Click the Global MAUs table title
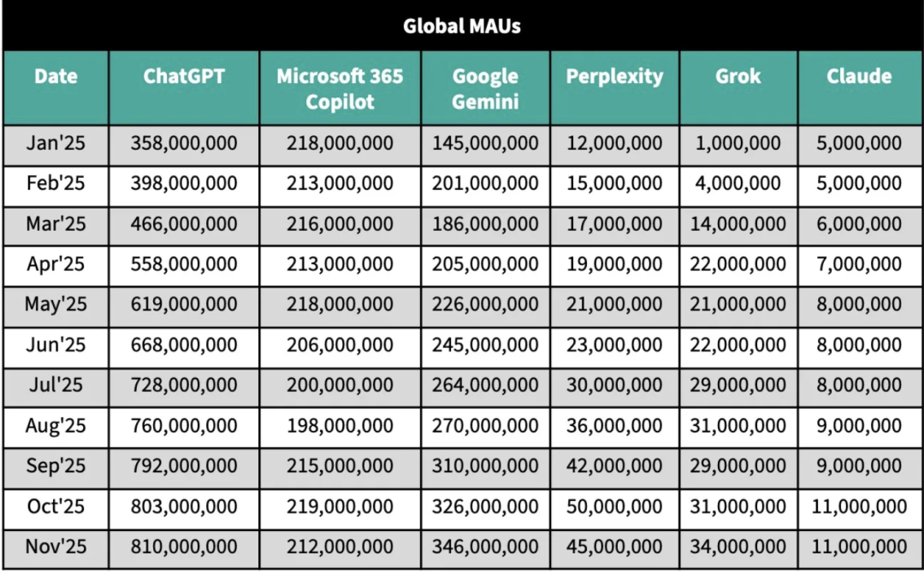The height and width of the screenshot is (573, 924). (x=462, y=26)
